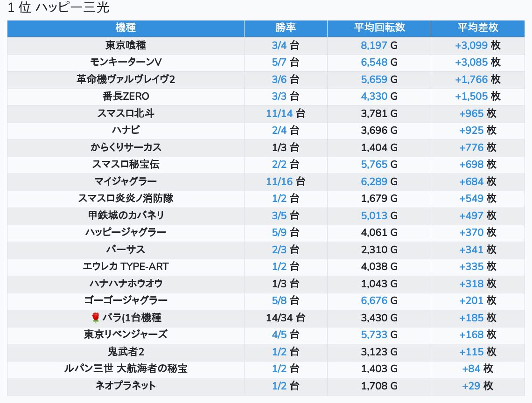Click the rose emoji icon beside バラ
Viewport: 532px width, 403px height.
tap(96, 318)
